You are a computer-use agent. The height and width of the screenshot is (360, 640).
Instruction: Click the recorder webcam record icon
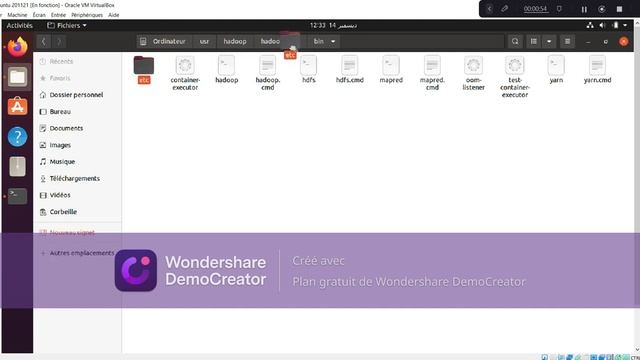(602, 9)
